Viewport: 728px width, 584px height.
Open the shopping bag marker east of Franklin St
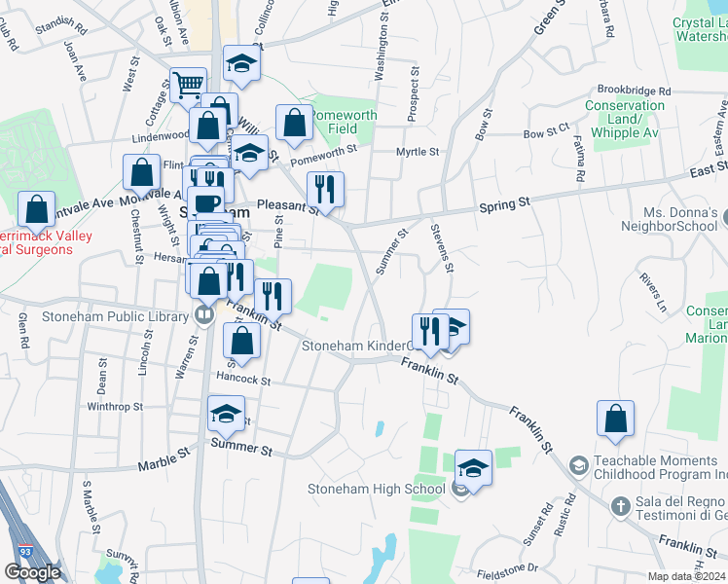[615, 419]
